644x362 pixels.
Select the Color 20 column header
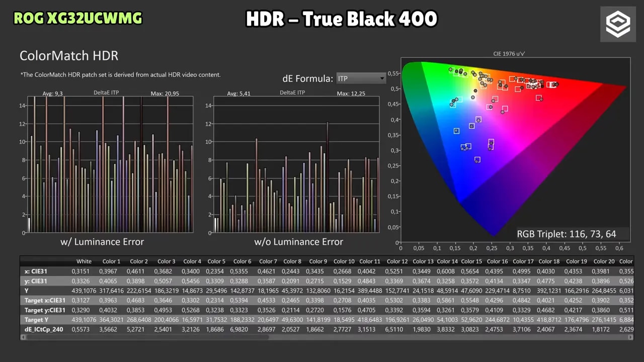604,261
